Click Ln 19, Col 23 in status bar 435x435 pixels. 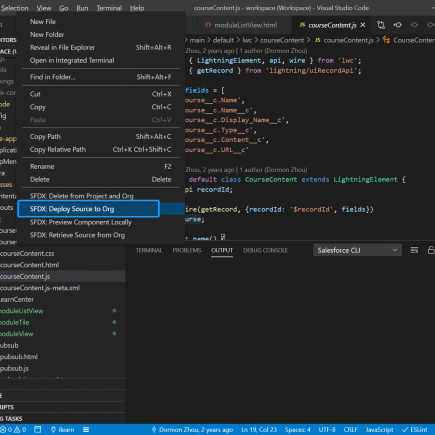[x=259, y=430]
